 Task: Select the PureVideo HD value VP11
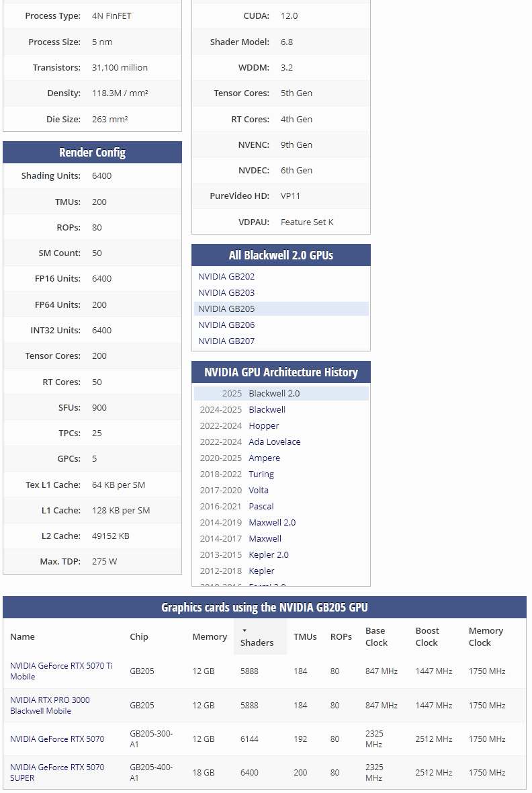(x=290, y=196)
